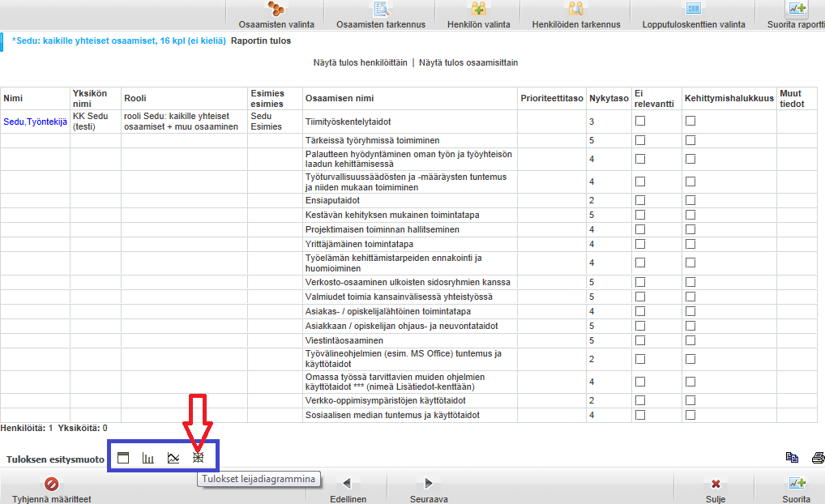The height and width of the screenshot is (504, 825).
Task: Click the print results icon
Action: [819, 457]
